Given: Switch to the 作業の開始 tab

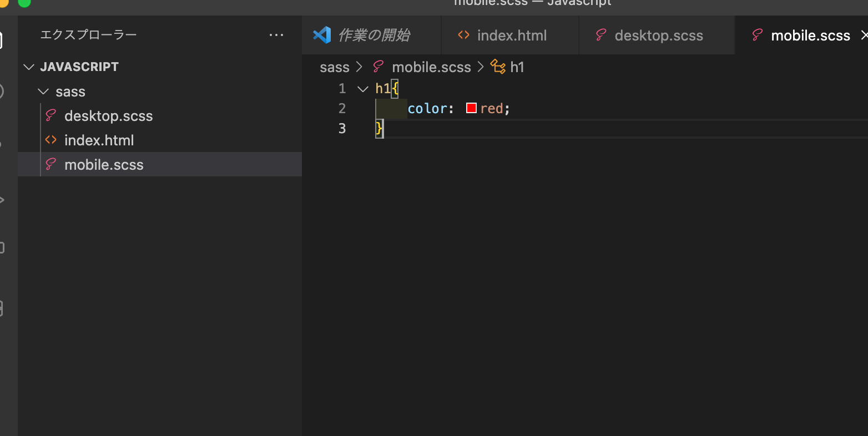Looking at the screenshot, I should coord(374,35).
